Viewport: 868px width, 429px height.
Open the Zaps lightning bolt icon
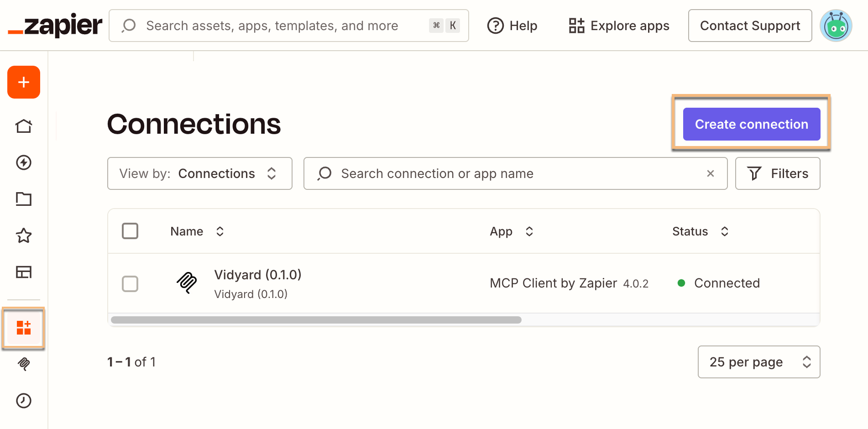click(x=24, y=162)
